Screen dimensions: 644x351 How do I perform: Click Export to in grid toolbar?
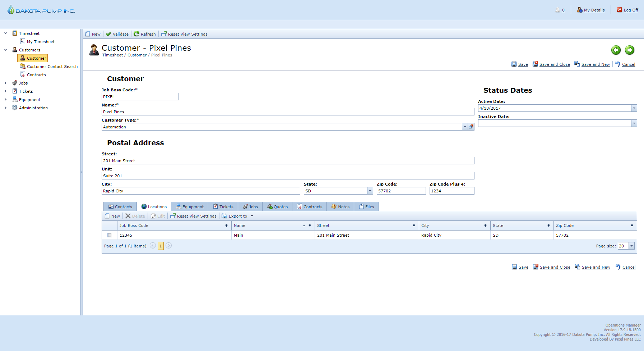tap(237, 216)
